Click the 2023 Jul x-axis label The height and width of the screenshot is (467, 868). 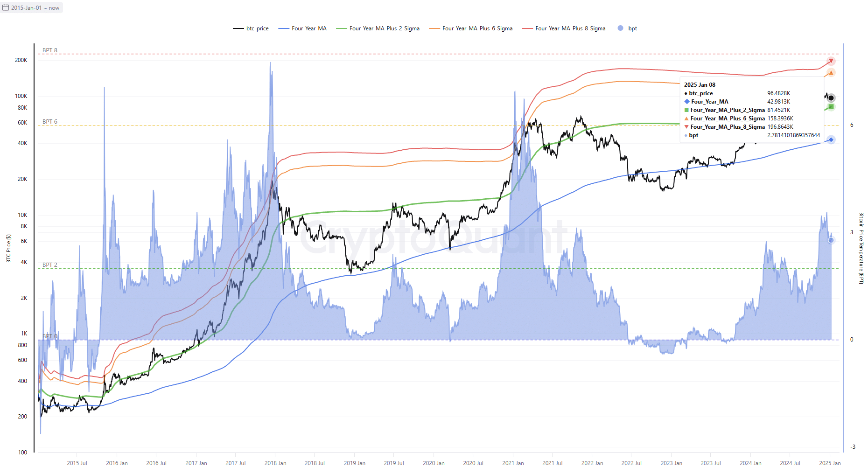(711, 463)
